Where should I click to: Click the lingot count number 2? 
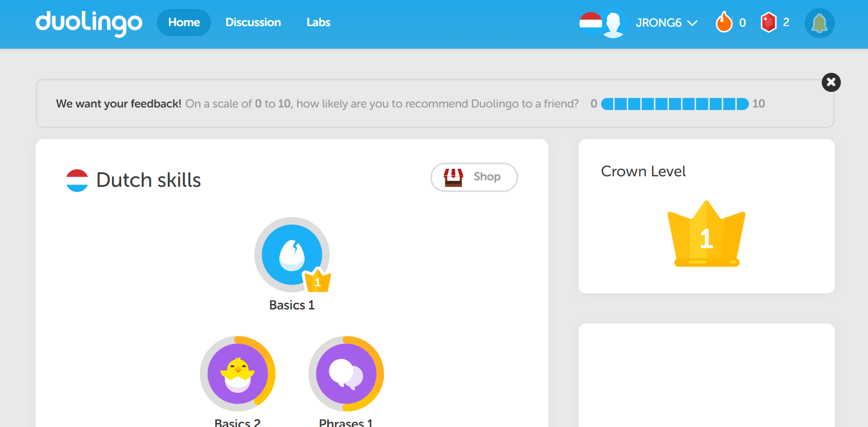point(786,23)
